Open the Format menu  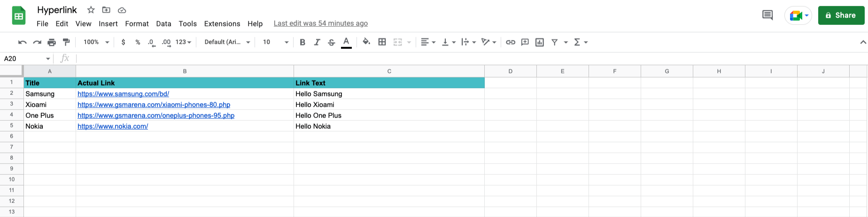click(x=137, y=23)
